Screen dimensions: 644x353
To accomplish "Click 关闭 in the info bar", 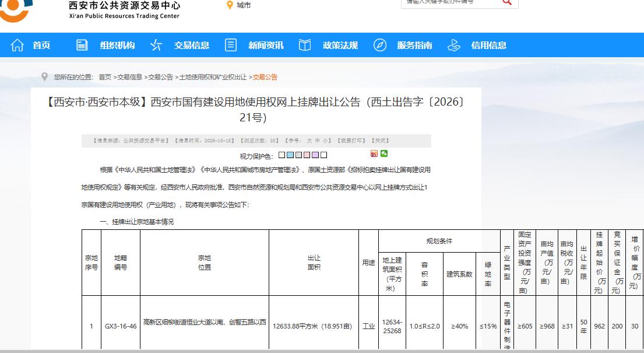I will pos(381,141).
